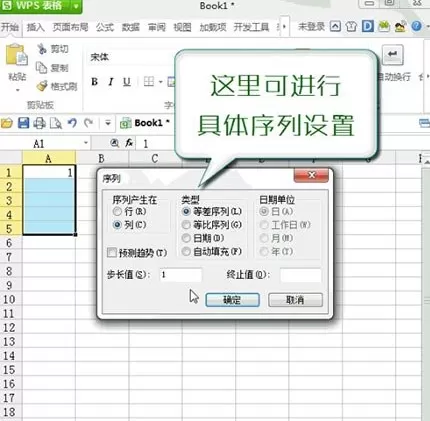Viewport: 430px width, 421px height.
Task: Save workbook with floppy disk icon
Action: pyautogui.click(x=24, y=123)
